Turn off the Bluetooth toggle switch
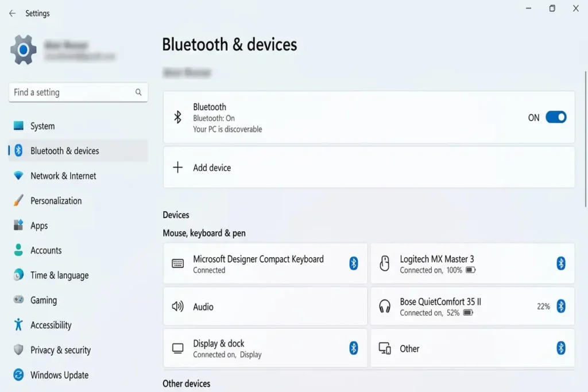This screenshot has height=392, width=588. point(556,117)
